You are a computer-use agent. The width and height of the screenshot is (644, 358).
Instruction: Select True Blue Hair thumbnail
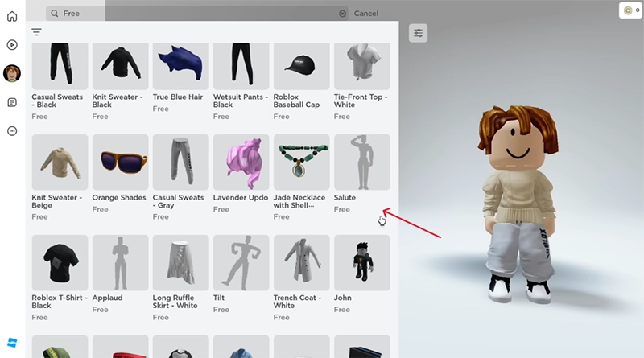tap(180, 66)
